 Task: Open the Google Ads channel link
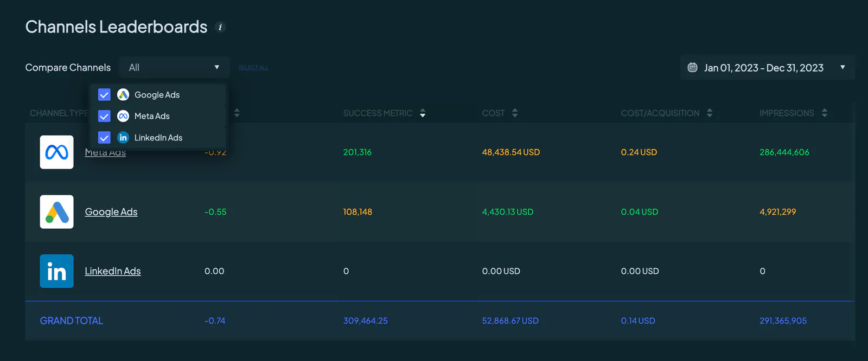pyautogui.click(x=111, y=212)
